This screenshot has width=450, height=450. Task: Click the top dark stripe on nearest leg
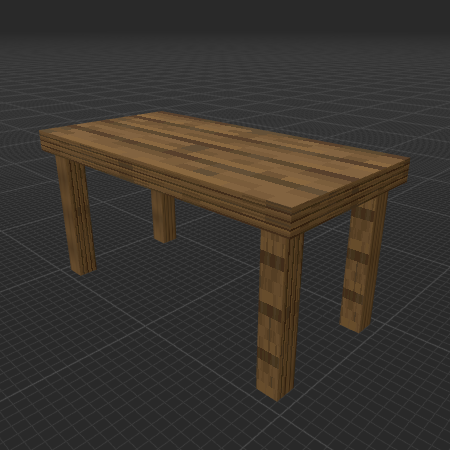pos(272,259)
